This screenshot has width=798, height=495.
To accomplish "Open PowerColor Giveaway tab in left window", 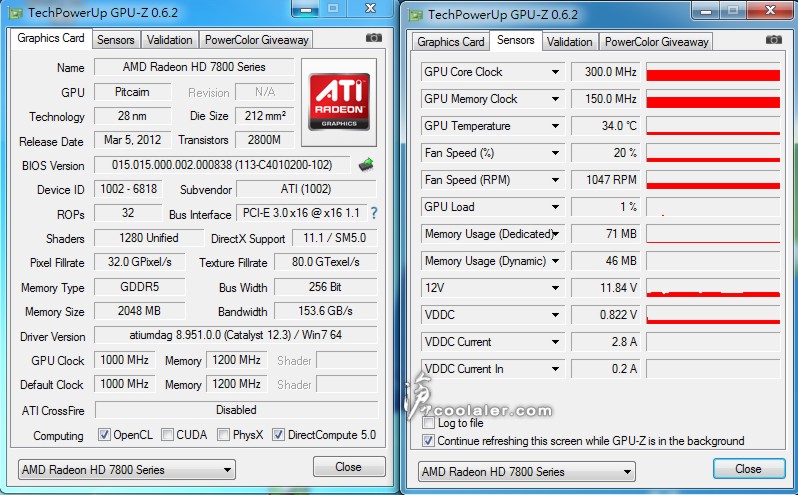I will tap(256, 40).
